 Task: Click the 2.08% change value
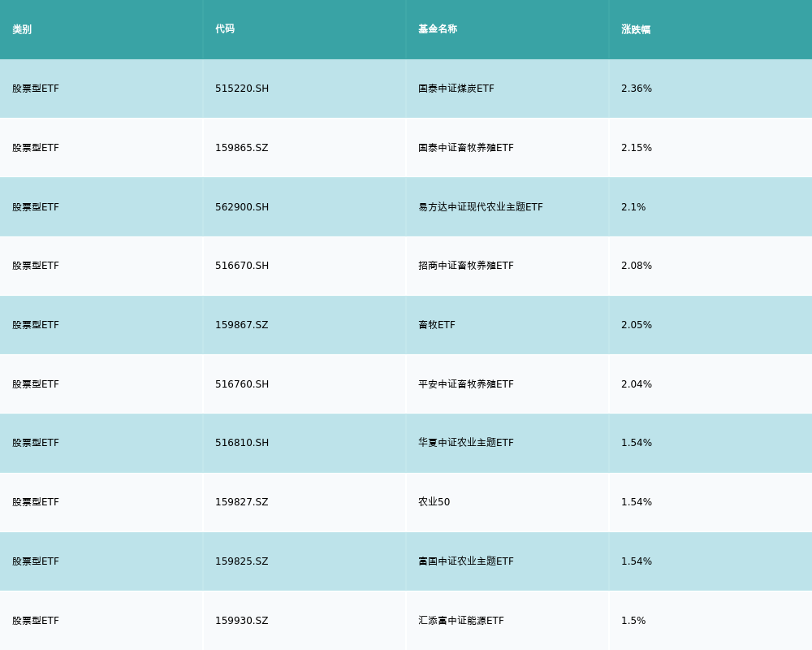637,266
